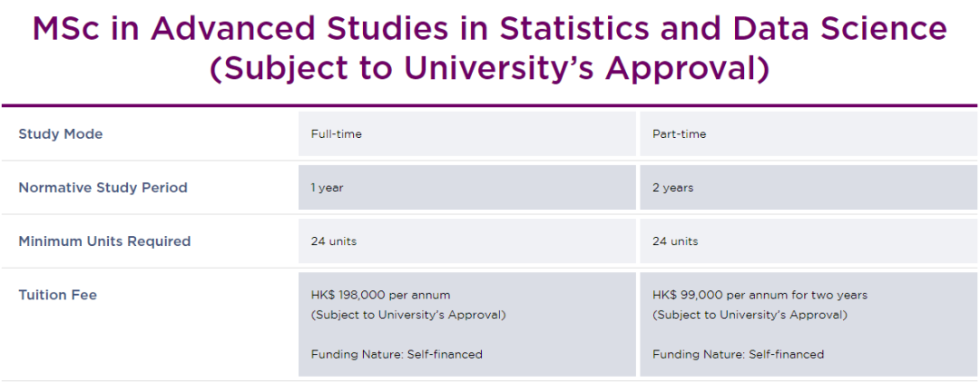980x383 pixels.
Task: Click the 2 years study period cell
Action: pyautogui.click(x=672, y=188)
